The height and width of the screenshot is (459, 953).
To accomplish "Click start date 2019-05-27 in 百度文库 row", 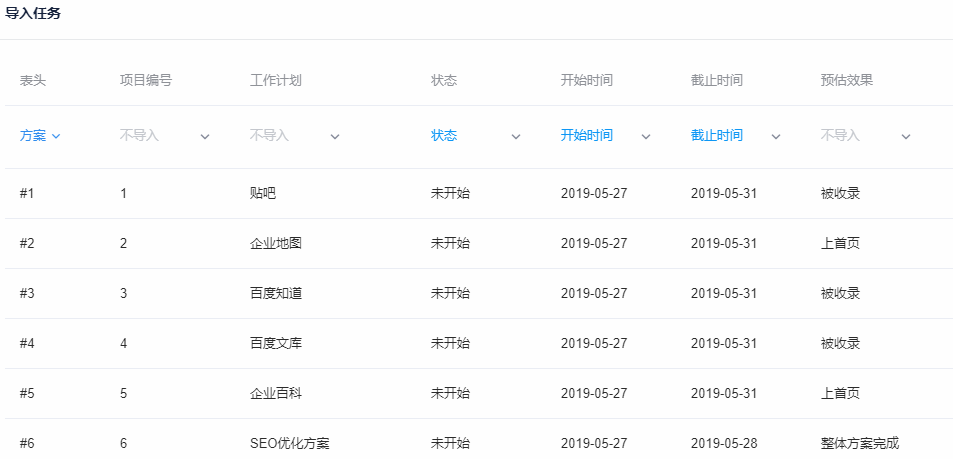I will click(x=594, y=343).
